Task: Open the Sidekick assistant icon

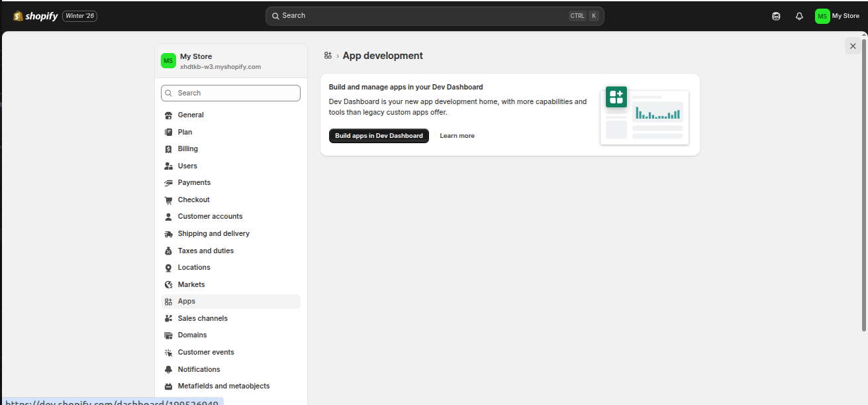Action: click(x=775, y=15)
